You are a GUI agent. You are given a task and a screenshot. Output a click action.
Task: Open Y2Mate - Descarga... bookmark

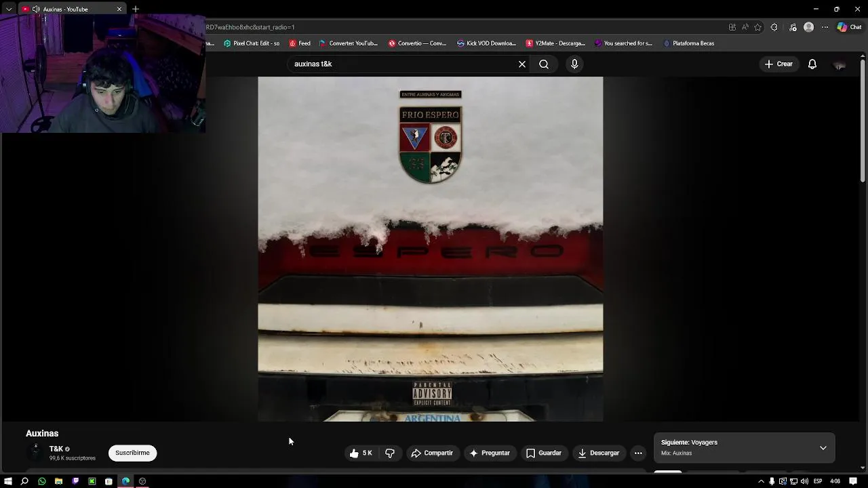(x=555, y=43)
